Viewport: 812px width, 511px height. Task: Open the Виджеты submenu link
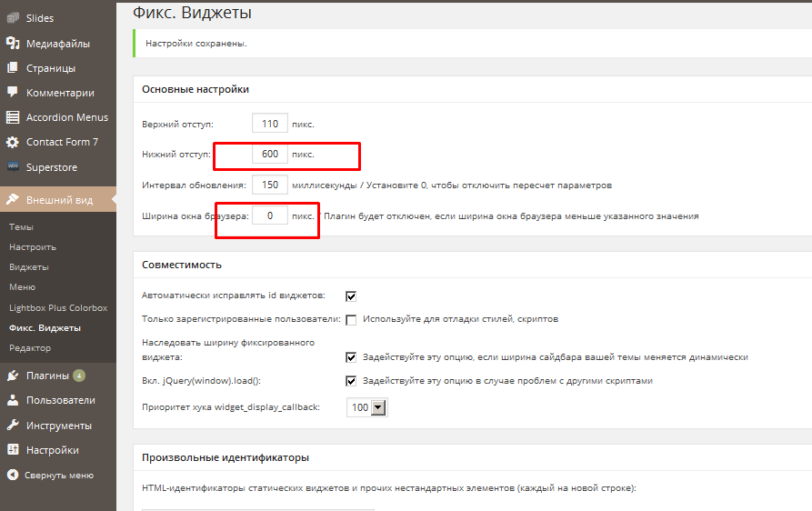click(x=29, y=267)
